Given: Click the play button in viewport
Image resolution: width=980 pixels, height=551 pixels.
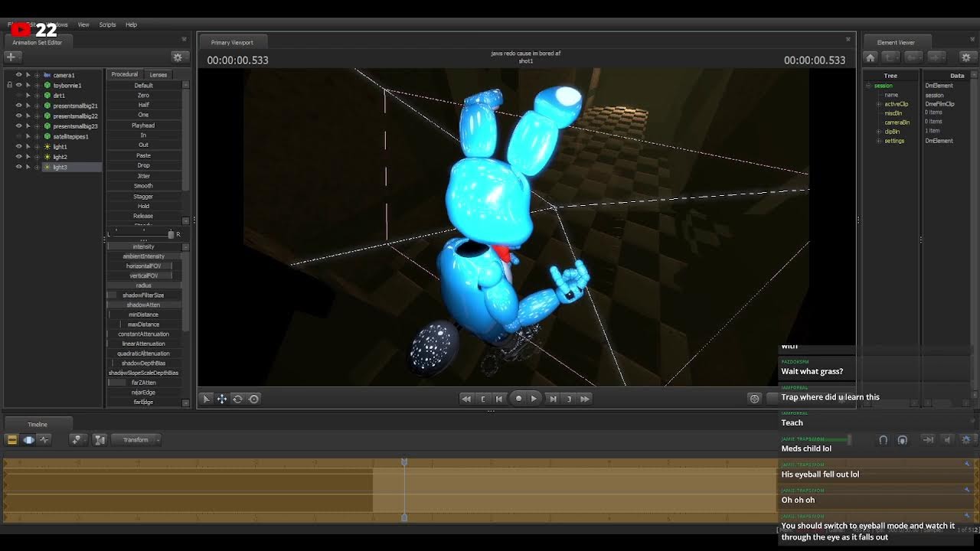Looking at the screenshot, I should click(534, 399).
